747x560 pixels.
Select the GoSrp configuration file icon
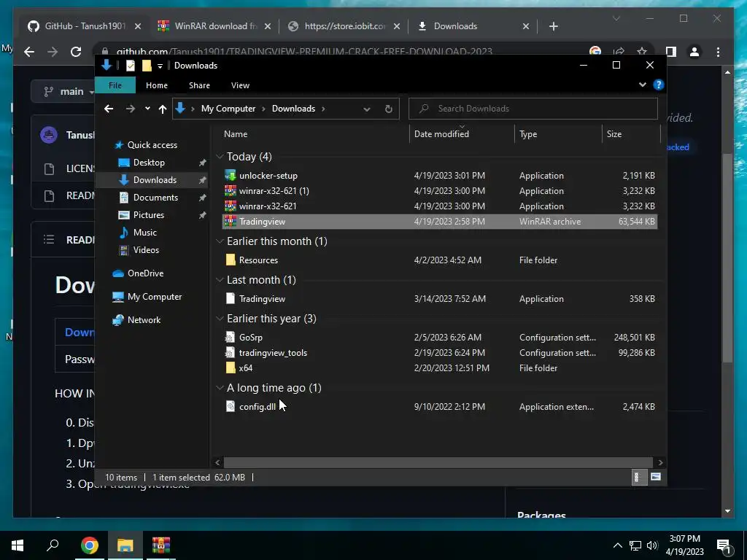pos(230,337)
